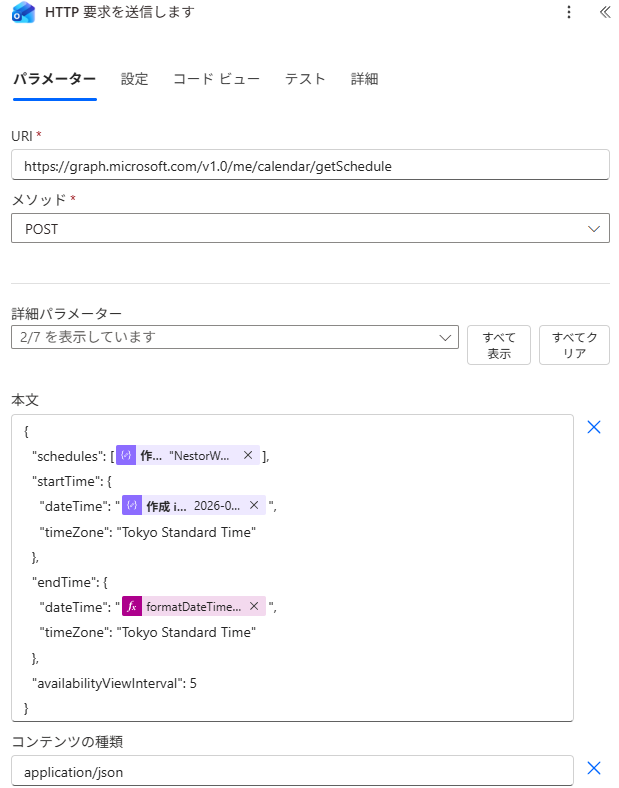Select the 詳細 tab
The width and height of the screenshot is (619, 788).
(x=364, y=79)
